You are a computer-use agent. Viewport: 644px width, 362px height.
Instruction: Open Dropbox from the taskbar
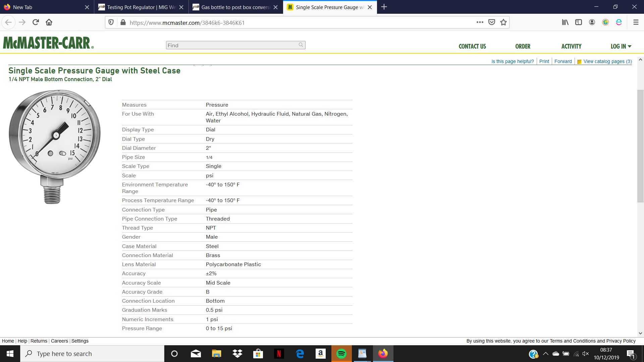click(x=237, y=354)
